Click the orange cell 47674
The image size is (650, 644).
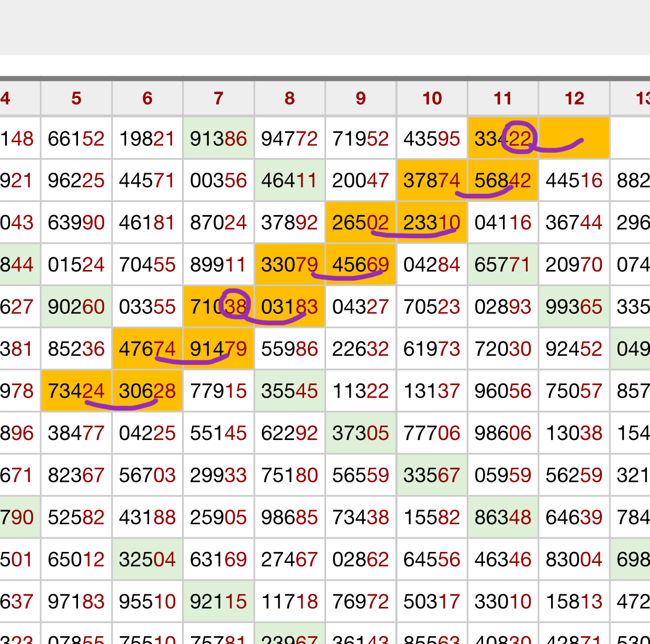tap(147, 349)
